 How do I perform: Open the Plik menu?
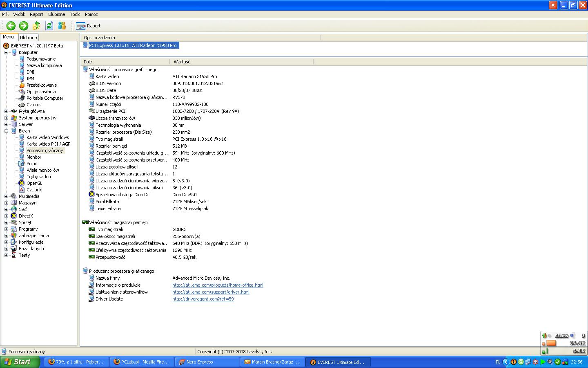[x=5, y=14]
